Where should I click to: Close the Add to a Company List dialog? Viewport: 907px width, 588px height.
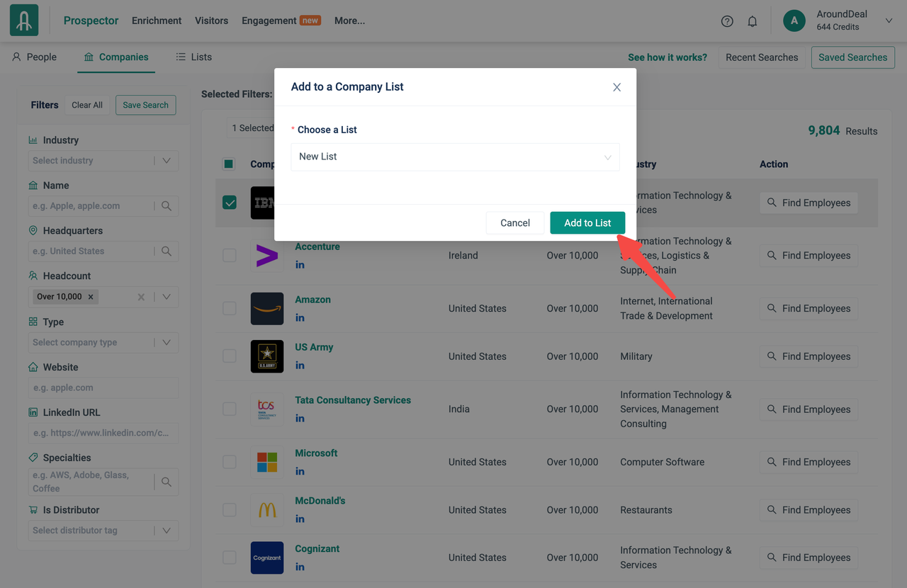pos(616,87)
